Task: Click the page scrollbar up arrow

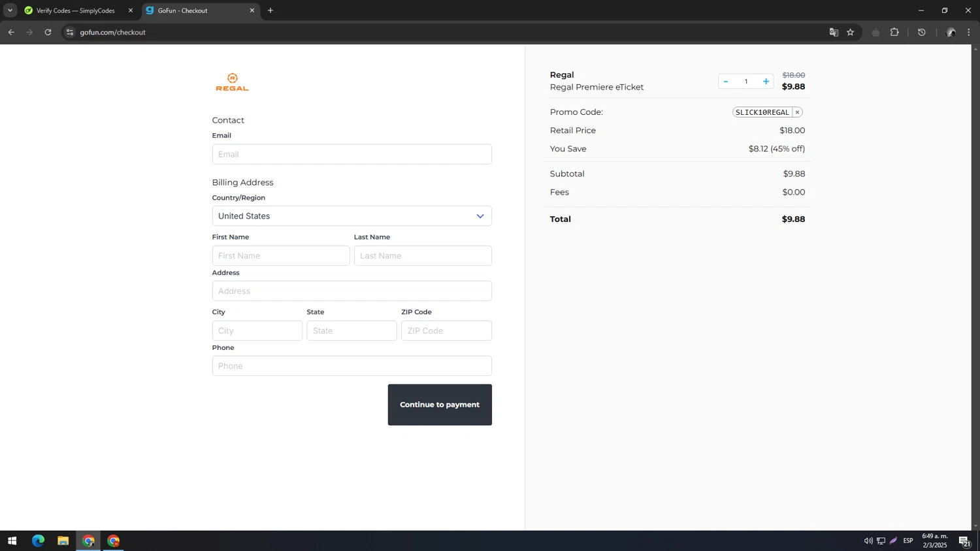Action: click(x=975, y=48)
